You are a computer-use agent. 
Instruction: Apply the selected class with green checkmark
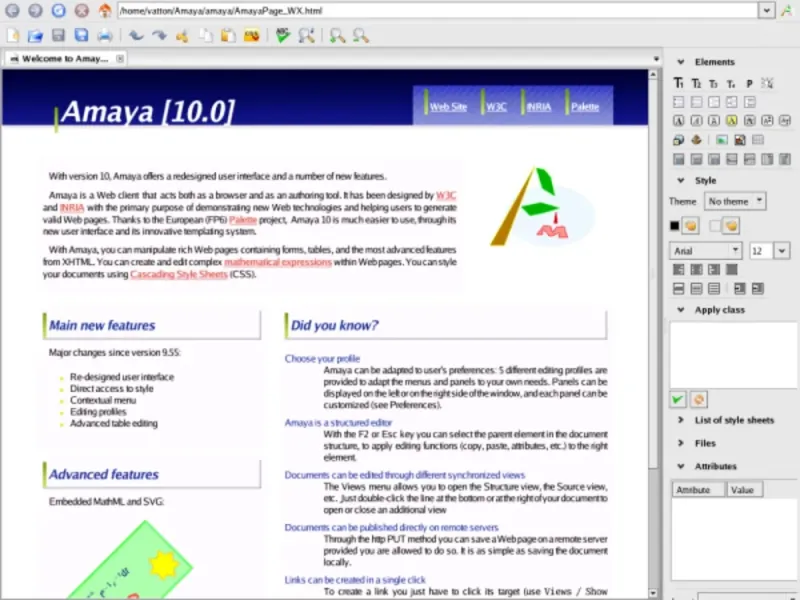[678, 400]
